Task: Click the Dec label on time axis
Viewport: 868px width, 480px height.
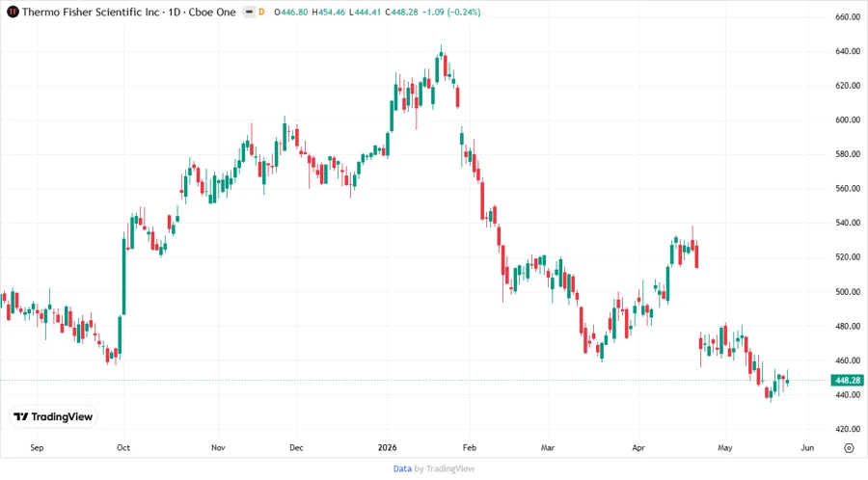Action: tap(296, 447)
